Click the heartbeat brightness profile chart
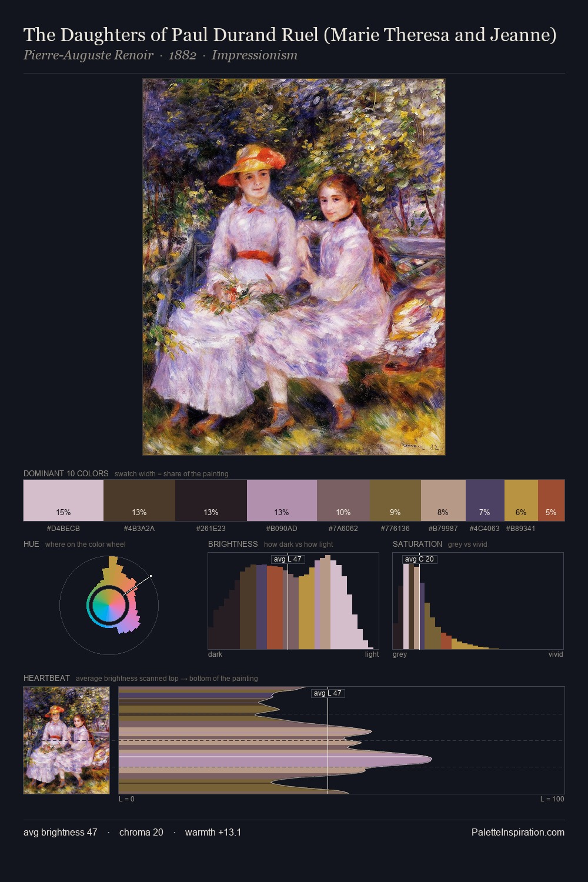This screenshot has width=588, height=882. point(342,740)
